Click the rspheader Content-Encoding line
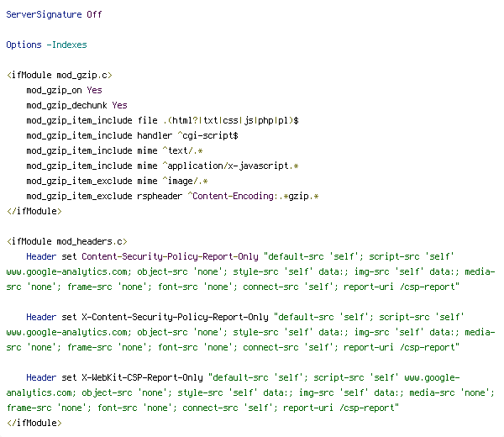Screen dimensions: 504x437 click(x=172, y=196)
